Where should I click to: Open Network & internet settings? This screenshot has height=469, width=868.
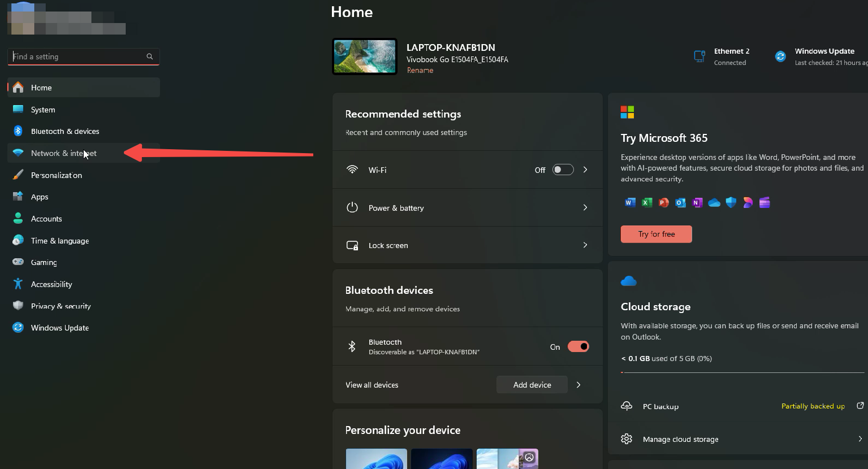point(63,153)
